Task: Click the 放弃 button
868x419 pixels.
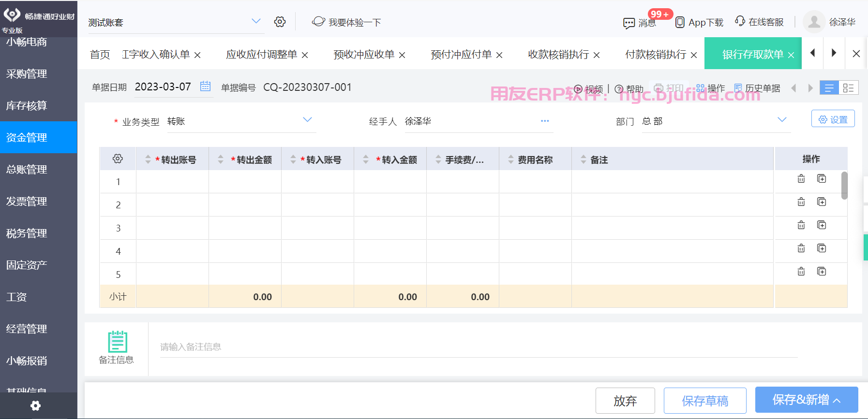Action: click(625, 401)
